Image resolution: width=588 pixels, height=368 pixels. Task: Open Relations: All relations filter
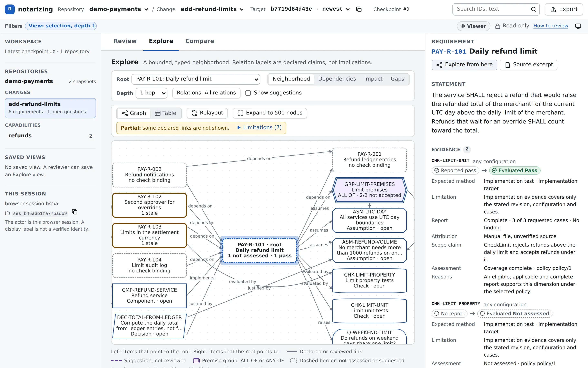click(206, 93)
